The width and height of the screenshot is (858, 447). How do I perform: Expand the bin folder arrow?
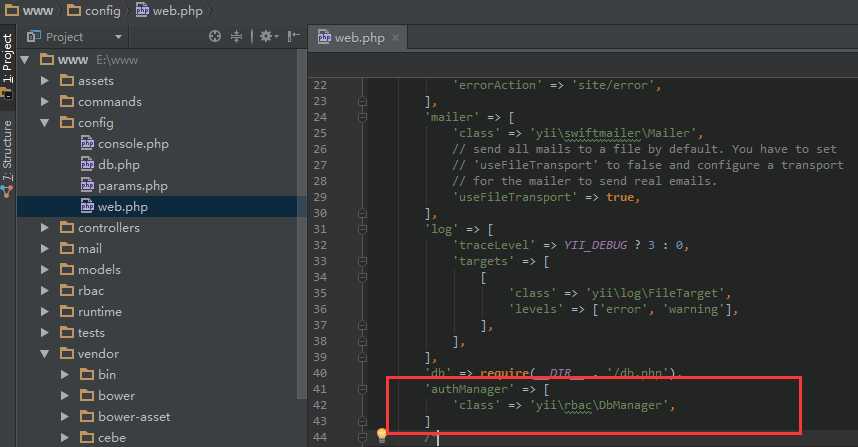coord(65,375)
